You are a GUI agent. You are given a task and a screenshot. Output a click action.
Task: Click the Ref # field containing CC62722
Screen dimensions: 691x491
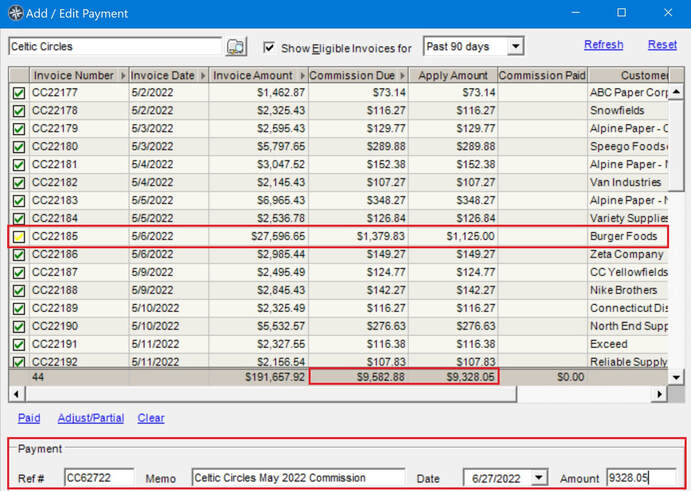tap(99, 478)
